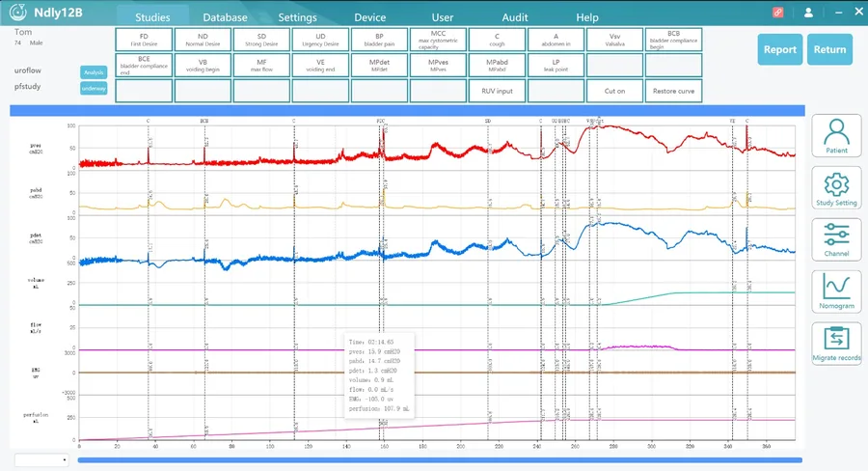Click the red link icon in title bar
Image resolution: width=868 pixels, height=471 pixels.
point(777,13)
